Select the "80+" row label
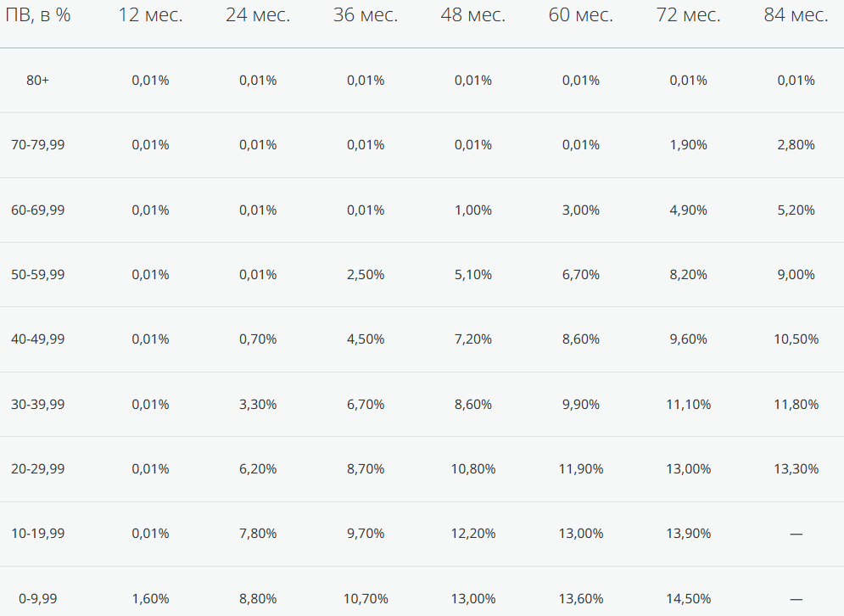Viewport: 844px width, 616px height. [x=38, y=81]
